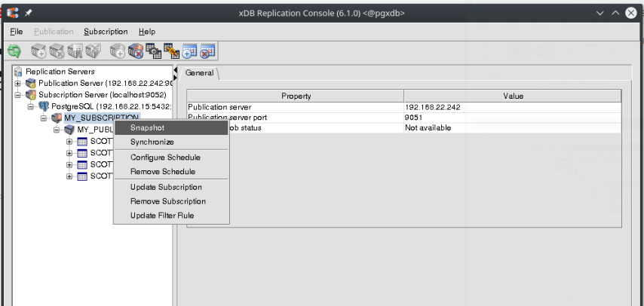Image resolution: width=644 pixels, height=306 pixels.
Task: Click the '192.168.22.242' value cell
Action: 513,107
